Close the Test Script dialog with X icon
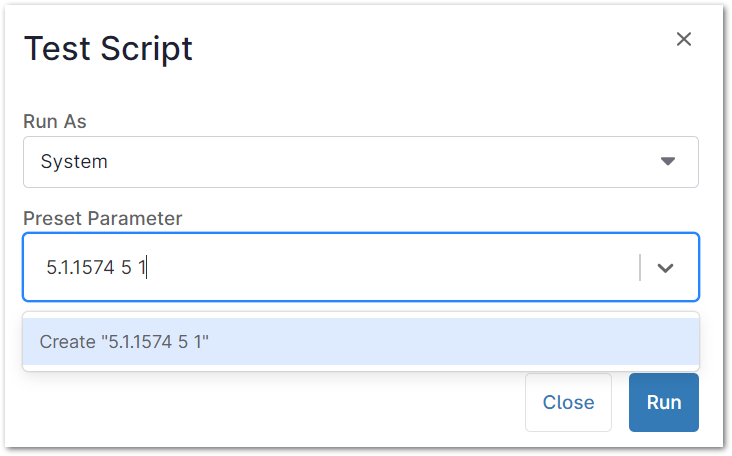The image size is (732, 456). click(684, 39)
